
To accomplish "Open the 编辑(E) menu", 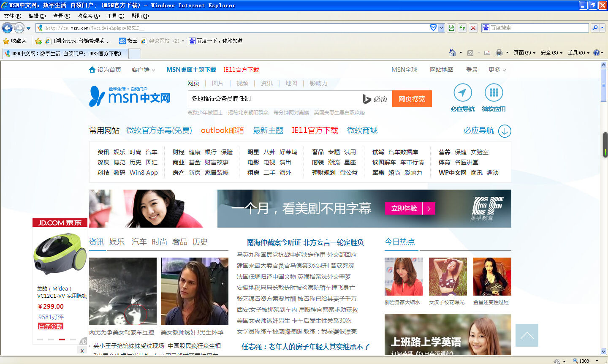I will point(37,16).
